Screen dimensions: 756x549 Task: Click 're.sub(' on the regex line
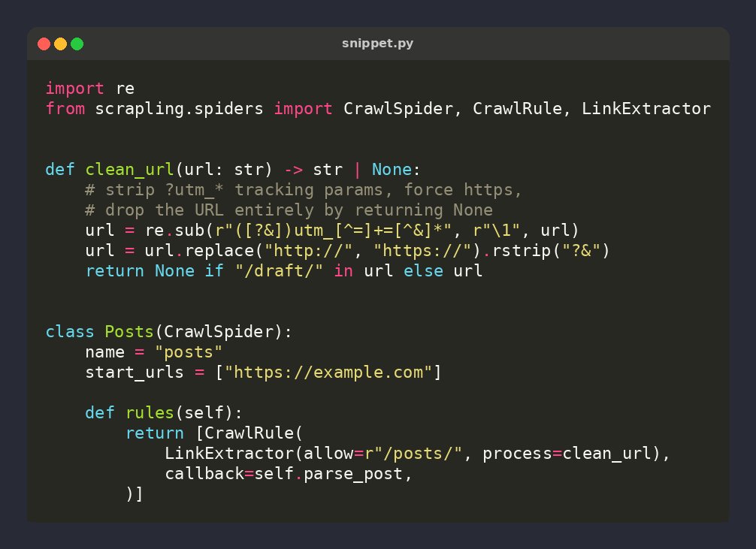(x=179, y=231)
